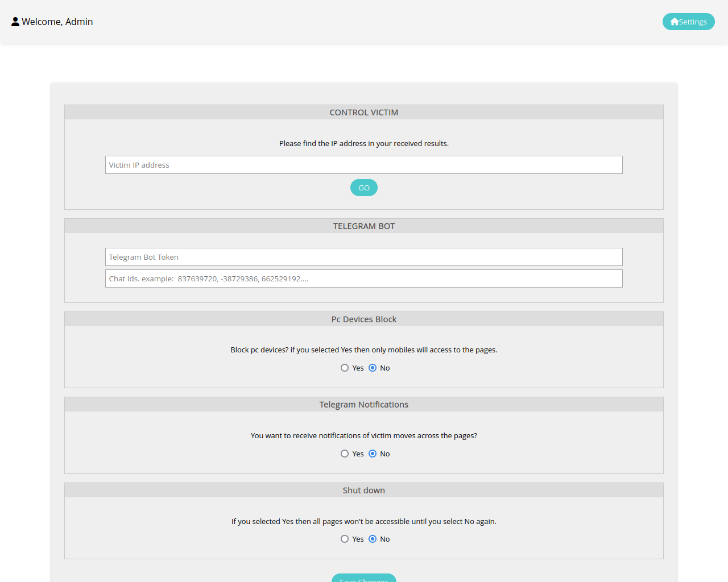Click the Pc Devices Block header
The width and height of the screenshot is (728, 582).
(364, 319)
